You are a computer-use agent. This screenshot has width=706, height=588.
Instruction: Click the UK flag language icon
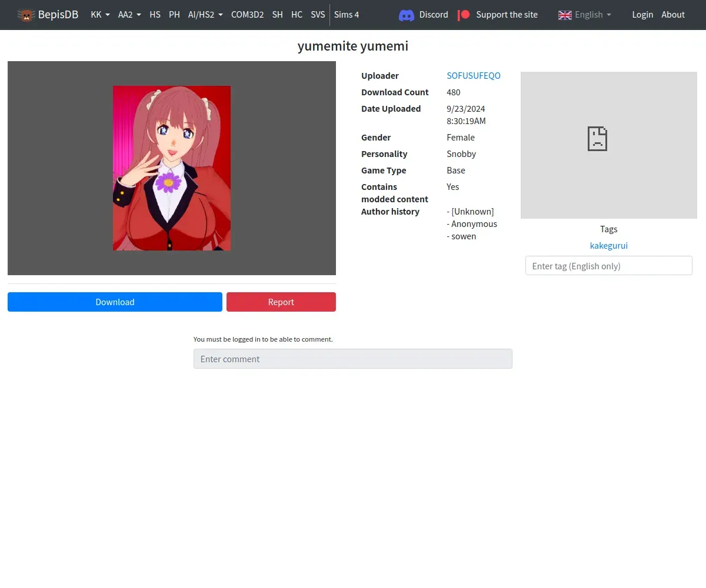[x=565, y=15]
